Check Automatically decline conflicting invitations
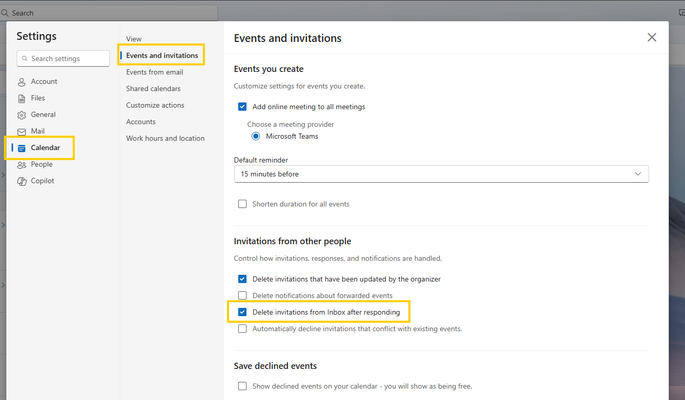The width and height of the screenshot is (685, 400). click(242, 329)
